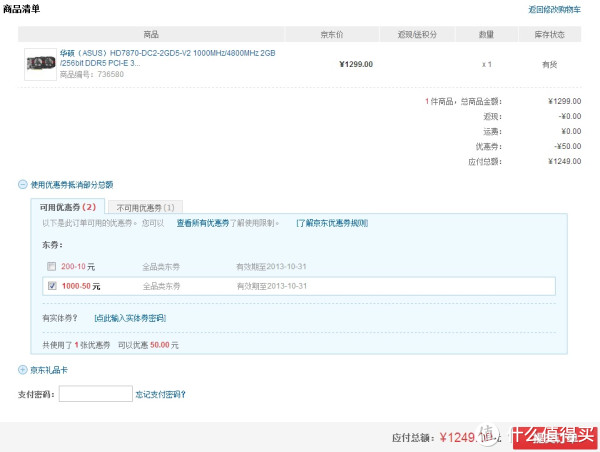The image size is (600, 452).
Task: Select the 全品类东券 label in the 1000-50 row
Action: (161, 286)
